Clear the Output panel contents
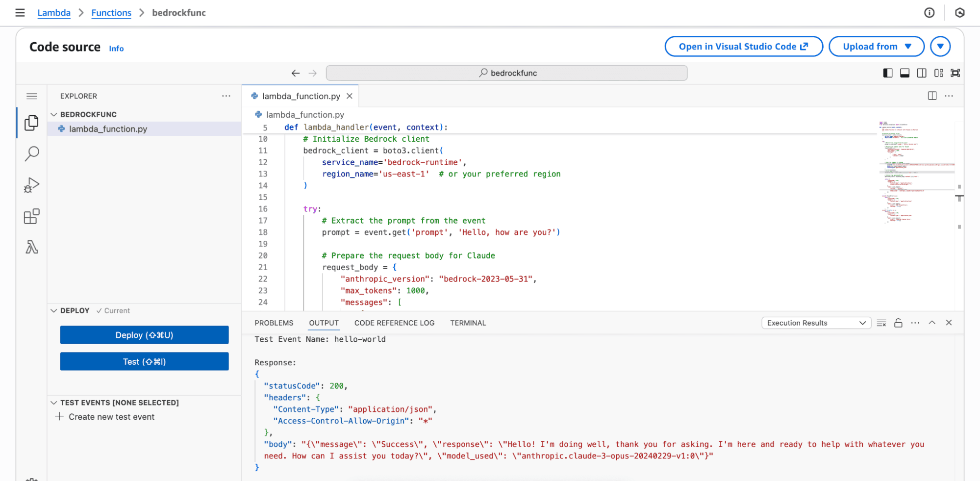This screenshot has width=980, height=481. pyautogui.click(x=881, y=323)
